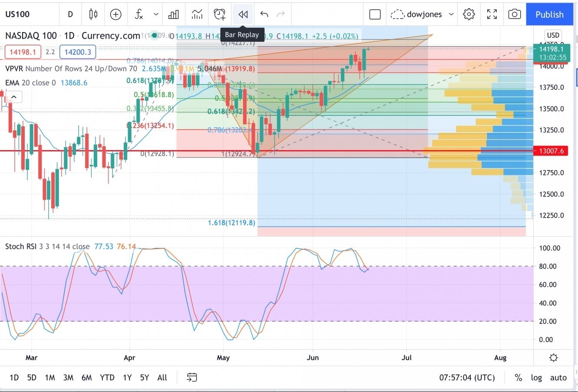The height and width of the screenshot is (392, 578).
Task: Open the dowjones saved layout
Action: pyautogui.click(x=416, y=14)
